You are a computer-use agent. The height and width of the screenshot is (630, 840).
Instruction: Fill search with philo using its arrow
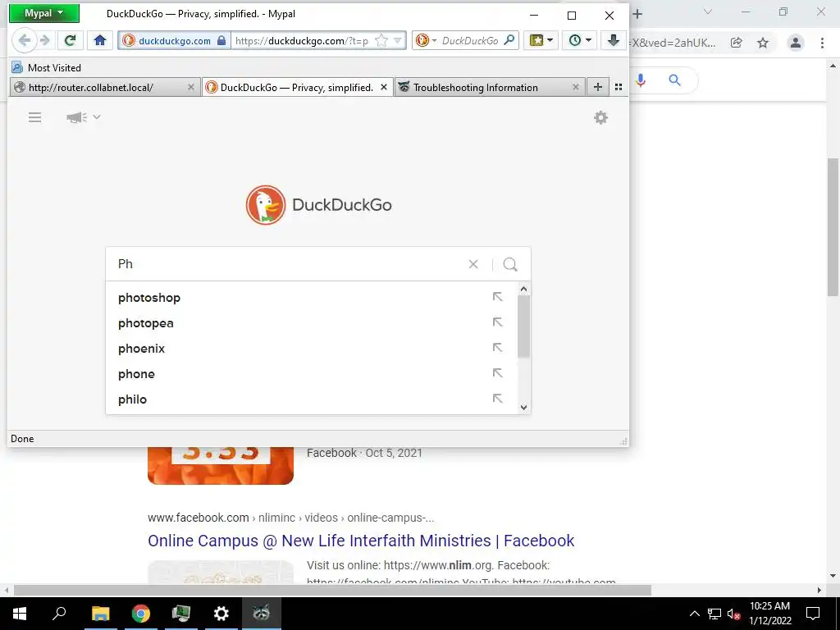tap(497, 399)
